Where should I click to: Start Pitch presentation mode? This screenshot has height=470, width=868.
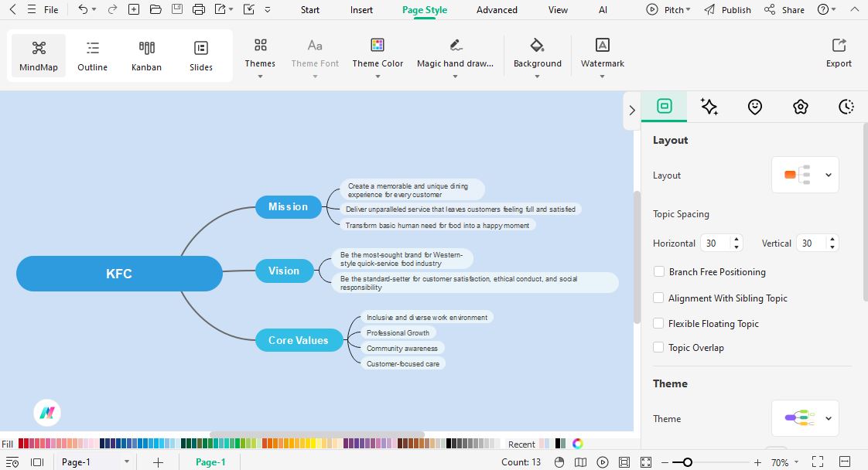tap(668, 10)
